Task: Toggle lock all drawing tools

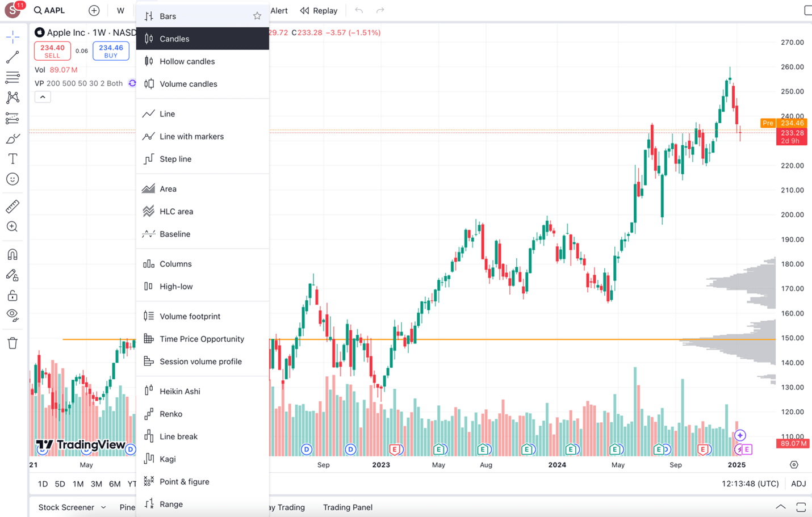Action: (12, 296)
